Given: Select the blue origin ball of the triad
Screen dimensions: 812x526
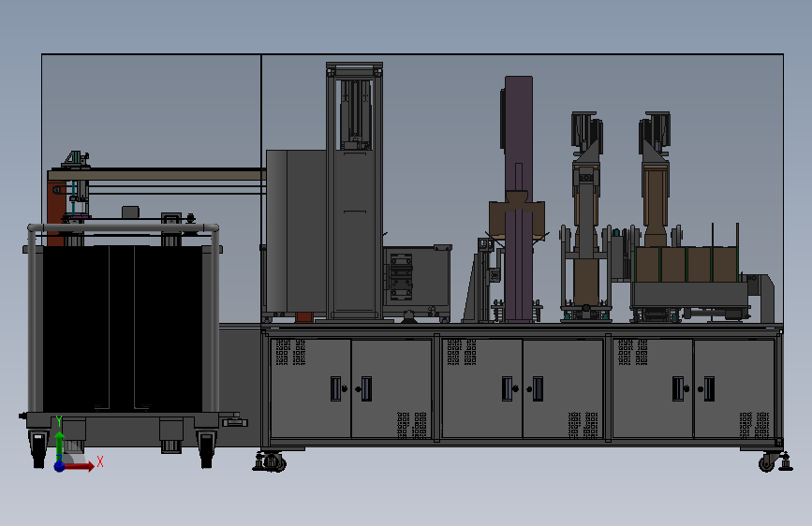Looking at the screenshot, I should coord(60,466).
